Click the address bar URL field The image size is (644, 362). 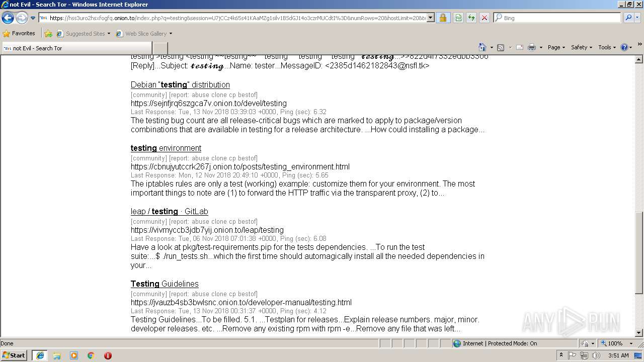pyautogui.click(x=232, y=18)
